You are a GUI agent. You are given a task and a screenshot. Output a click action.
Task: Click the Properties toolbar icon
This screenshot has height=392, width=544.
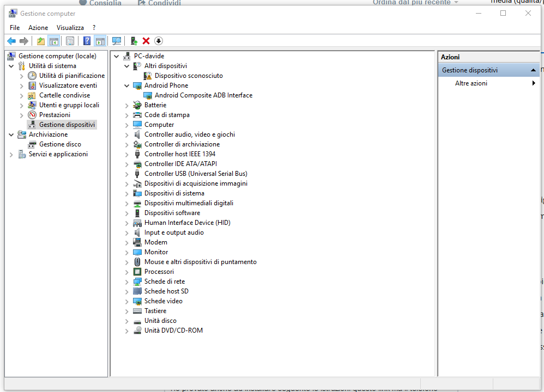pyautogui.click(x=70, y=41)
